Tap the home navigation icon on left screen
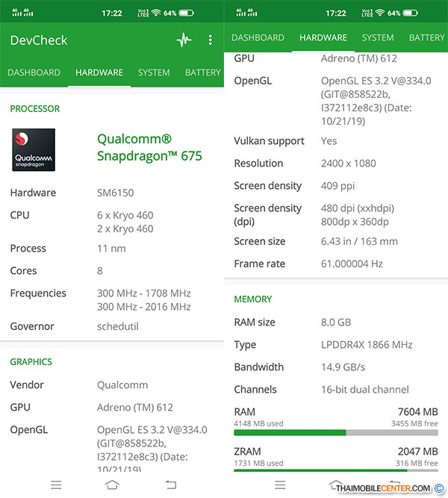 (112, 485)
